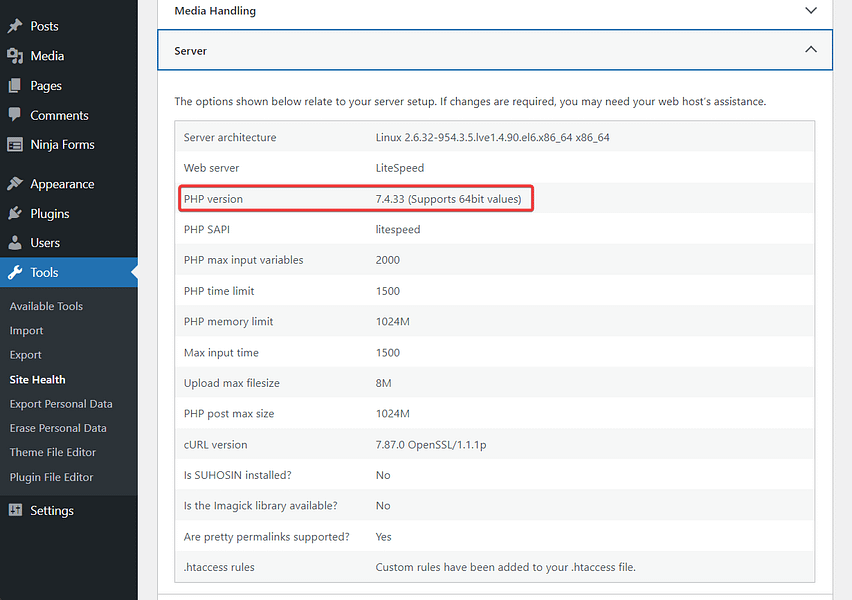Open Plugins using the plug icon
The width and height of the screenshot is (852, 600).
(17, 213)
